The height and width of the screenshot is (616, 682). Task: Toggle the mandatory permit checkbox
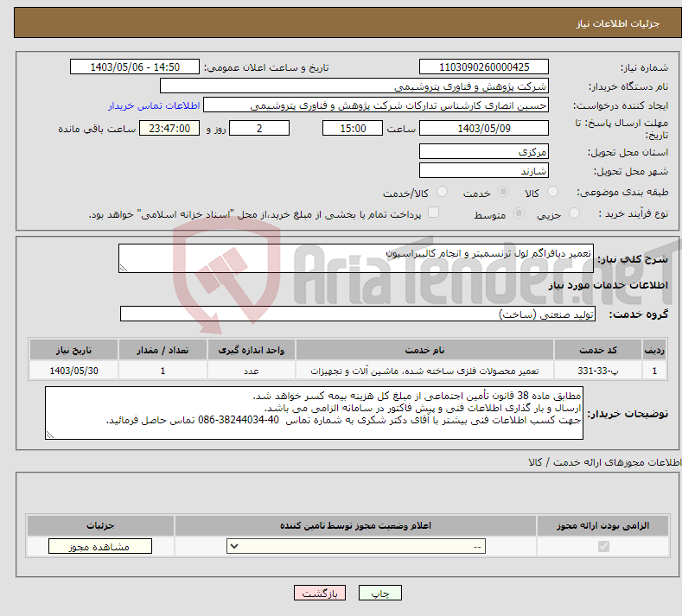(x=603, y=546)
